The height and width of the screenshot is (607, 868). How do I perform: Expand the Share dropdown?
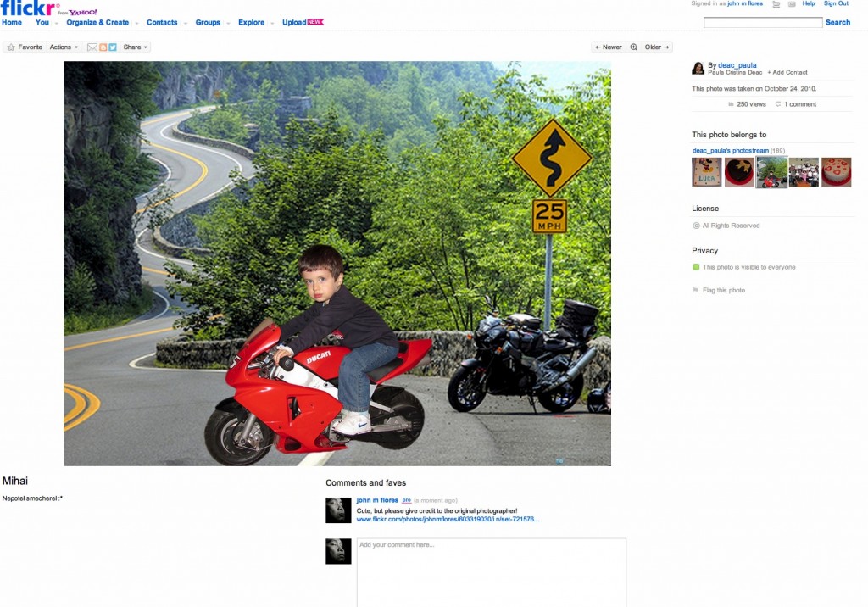click(136, 47)
